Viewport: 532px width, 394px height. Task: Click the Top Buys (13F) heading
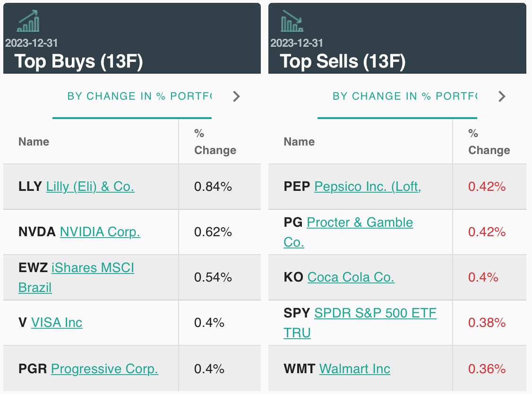click(x=78, y=61)
